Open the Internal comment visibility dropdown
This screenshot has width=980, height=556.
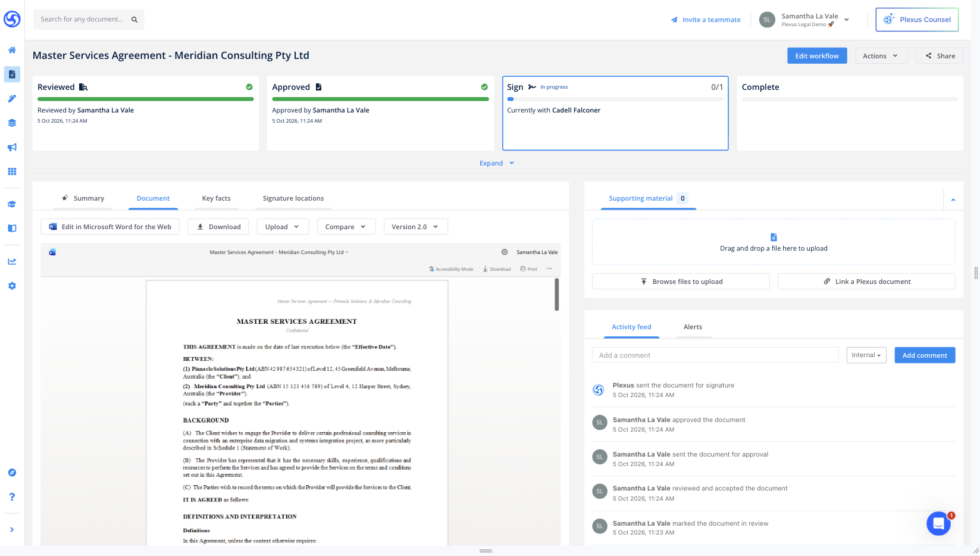[x=866, y=355]
